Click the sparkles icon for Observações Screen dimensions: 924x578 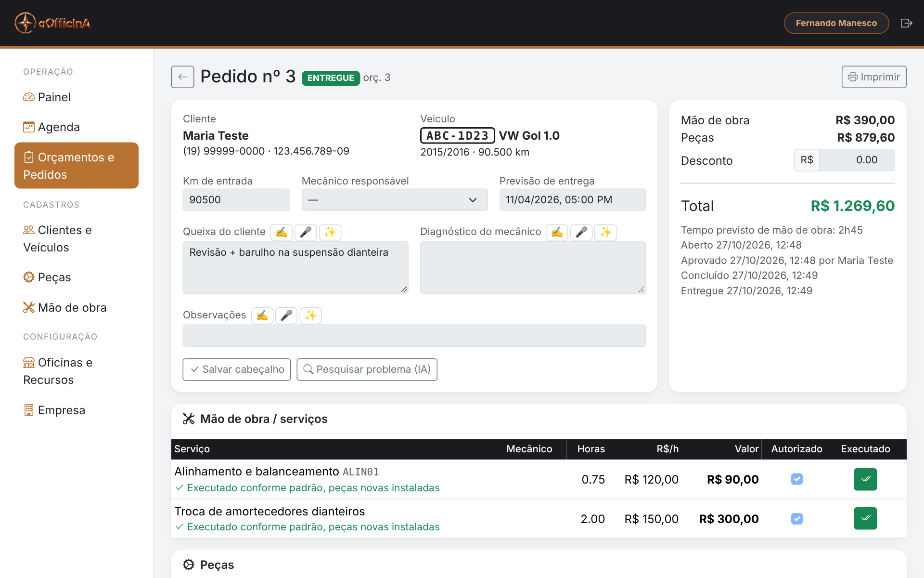pos(310,315)
